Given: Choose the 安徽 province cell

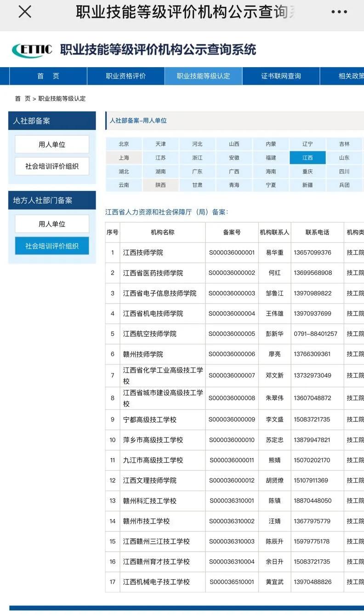Looking at the screenshot, I should click(234, 158).
